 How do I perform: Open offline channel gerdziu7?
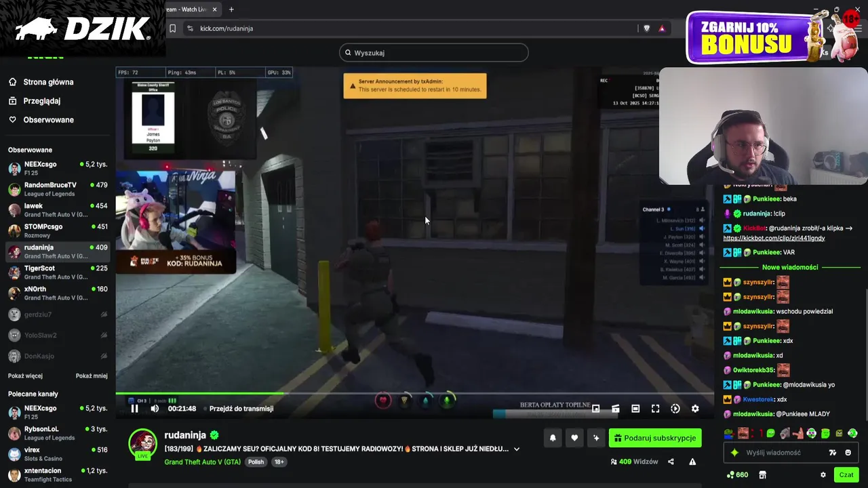point(58,314)
